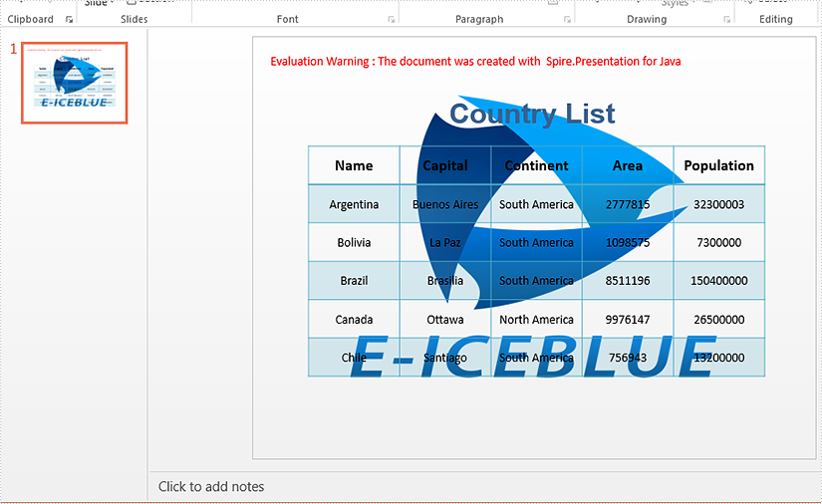The width and height of the screenshot is (822, 504).
Task: Click the 'Name' header cell
Action: pos(354,165)
